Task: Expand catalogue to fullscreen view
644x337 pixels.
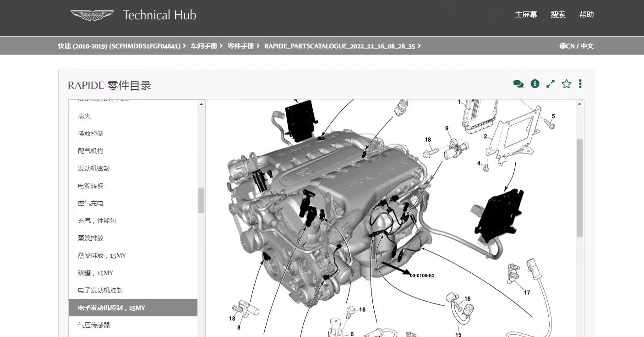Action: click(x=551, y=84)
